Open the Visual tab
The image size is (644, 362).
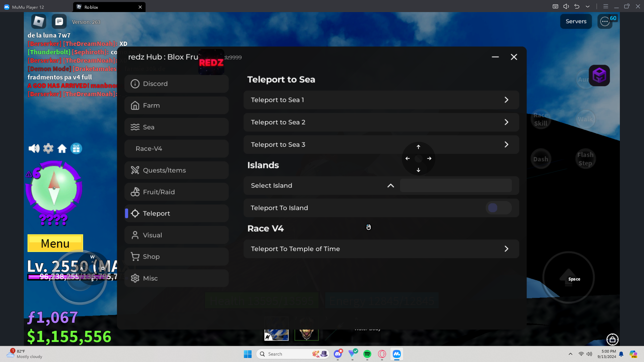click(176, 235)
